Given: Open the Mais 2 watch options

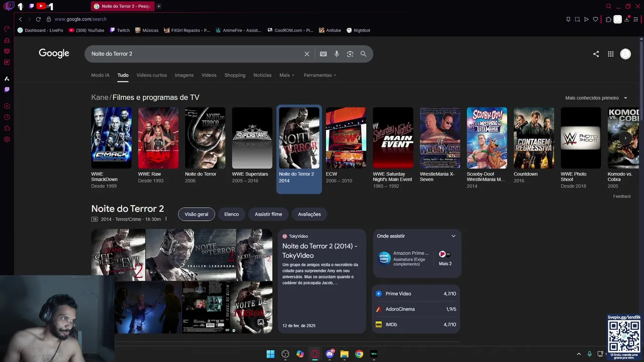Looking at the screenshot, I should (445, 258).
